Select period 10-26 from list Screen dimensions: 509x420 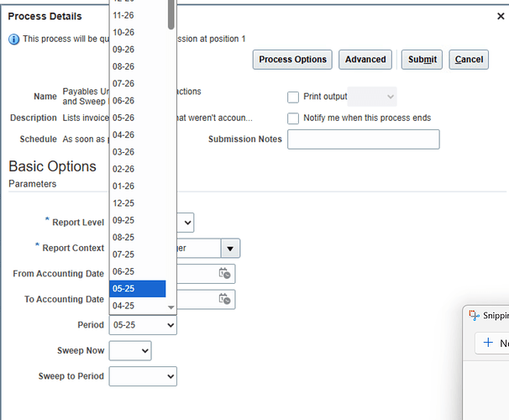click(138, 33)
